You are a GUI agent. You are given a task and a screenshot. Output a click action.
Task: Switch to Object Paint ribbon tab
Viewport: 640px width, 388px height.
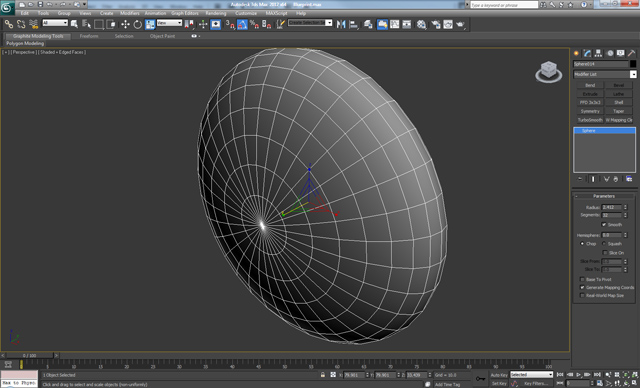tap(162, 36)
